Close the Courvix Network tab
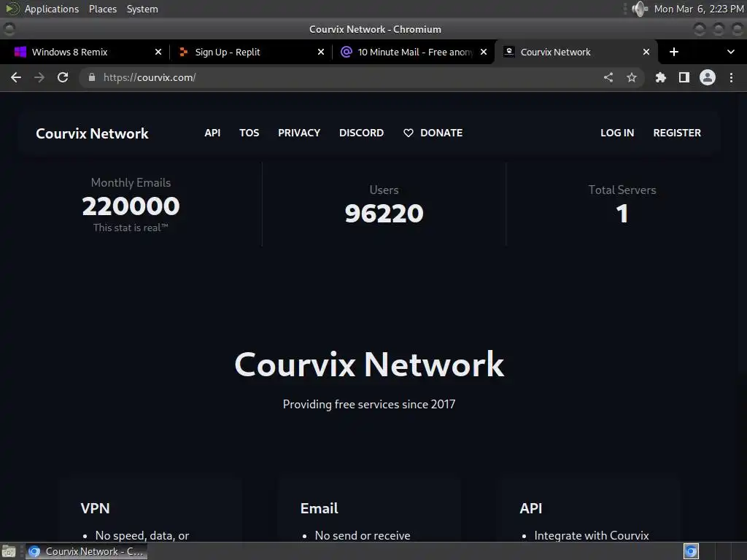Image resolution: width=747 pixels, height=560 pixels. pyautogui.click(x=646, y=52)
